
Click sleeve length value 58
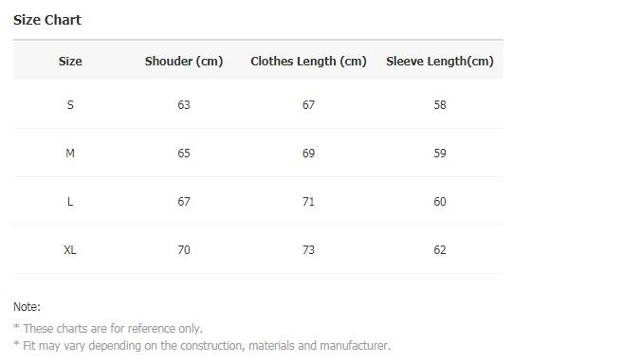coord(440,105)
